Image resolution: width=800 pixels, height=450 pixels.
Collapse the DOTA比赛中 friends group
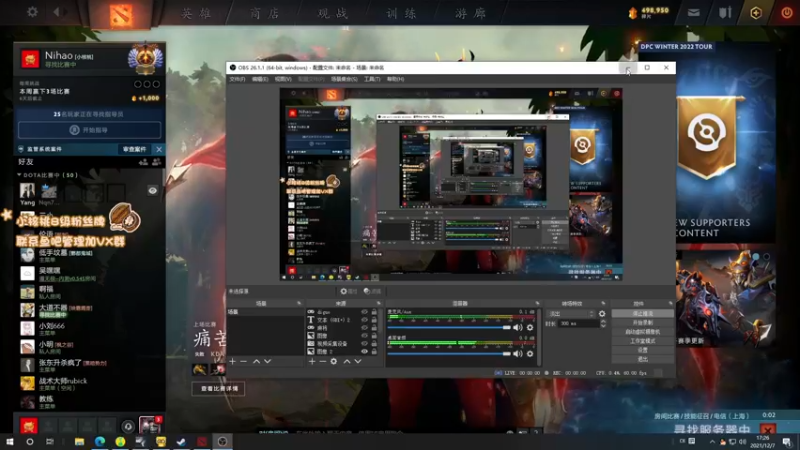(19, 175)
